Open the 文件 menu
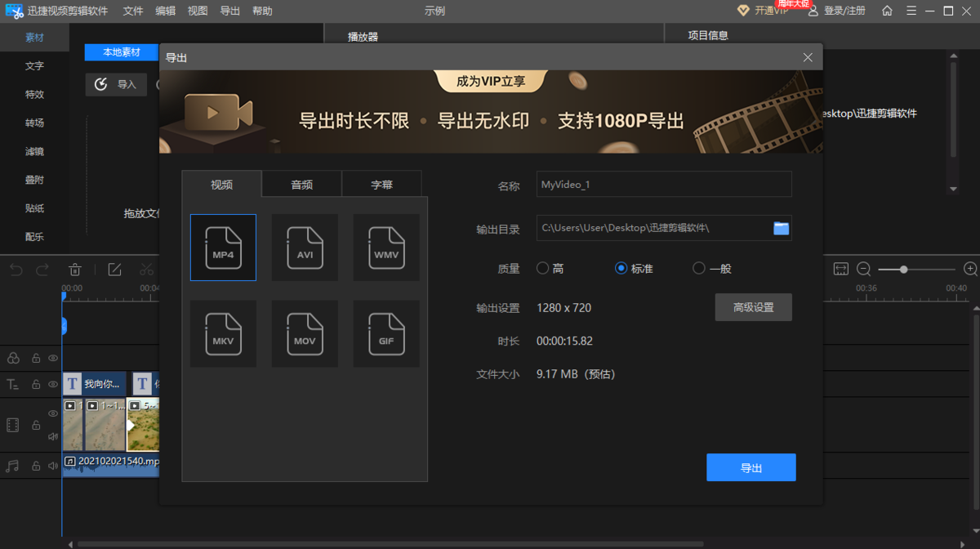 [x=133, y=11]
